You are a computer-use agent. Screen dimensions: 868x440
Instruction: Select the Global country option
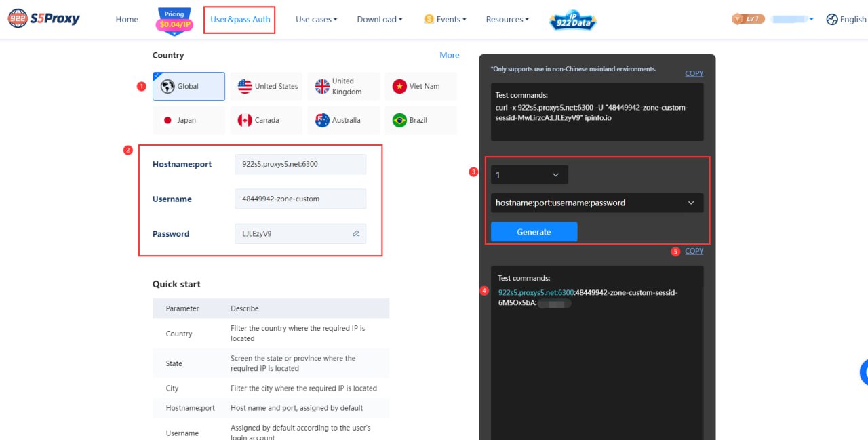point(189,86)
